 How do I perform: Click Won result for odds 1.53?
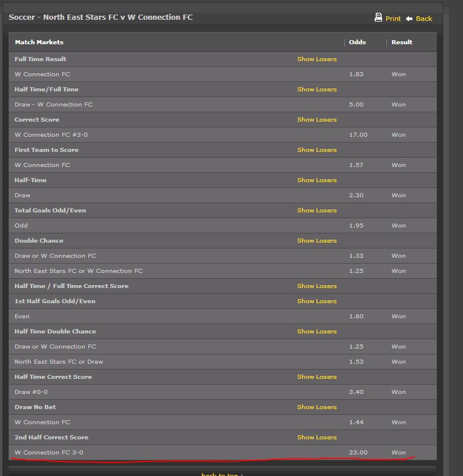398,362
